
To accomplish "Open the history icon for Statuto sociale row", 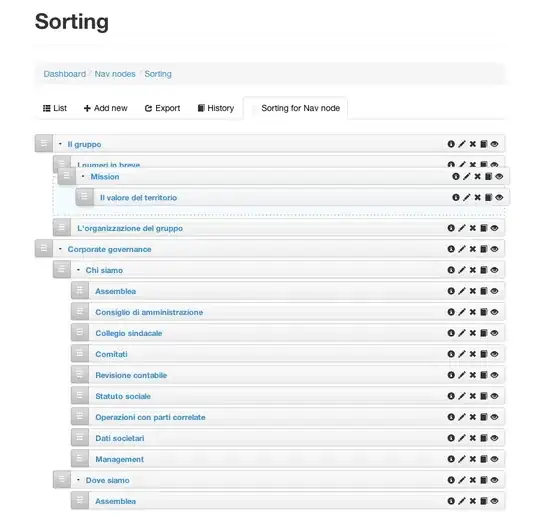I will point(484,396).
